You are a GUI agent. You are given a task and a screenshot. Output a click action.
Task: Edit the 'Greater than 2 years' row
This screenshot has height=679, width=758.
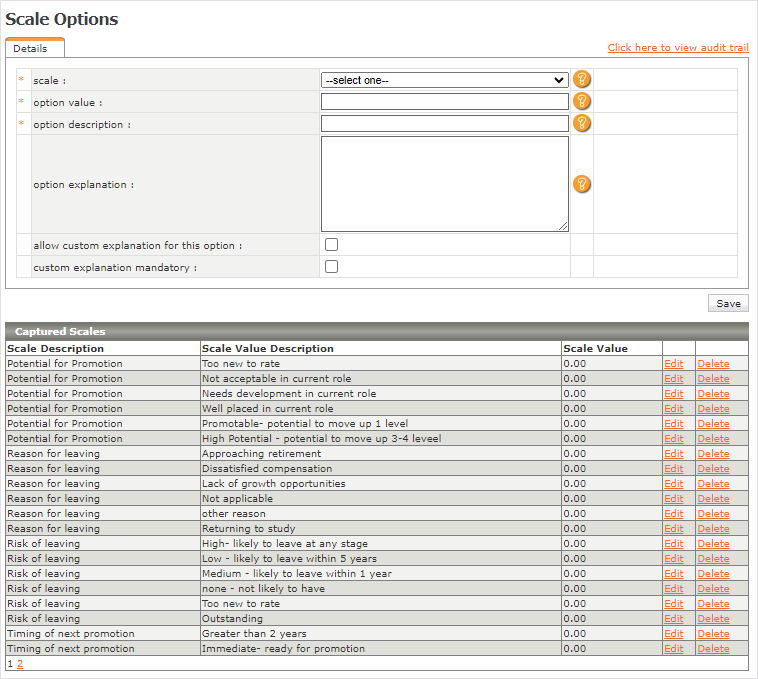click(674, 634)
